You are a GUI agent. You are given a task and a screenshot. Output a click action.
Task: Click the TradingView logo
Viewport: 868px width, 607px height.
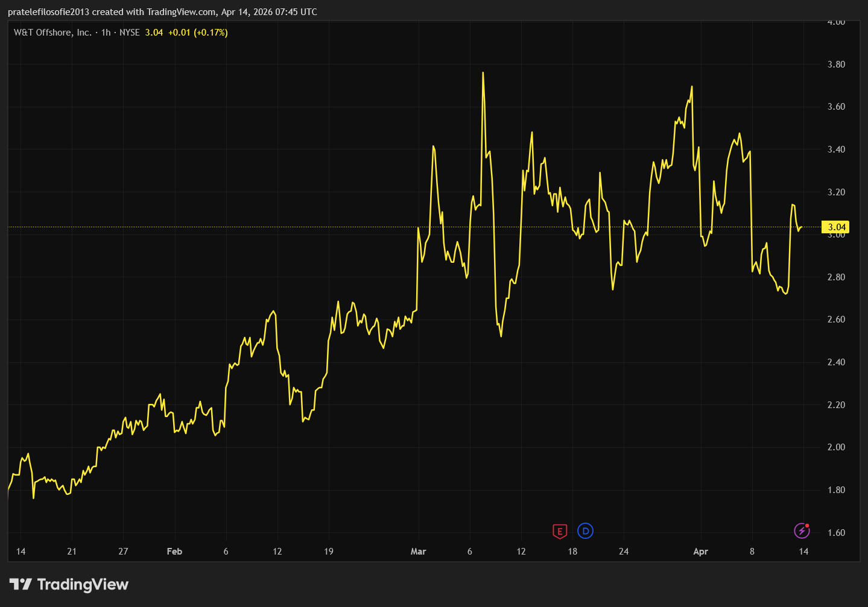pyautogui.click(x=69, y=584)
